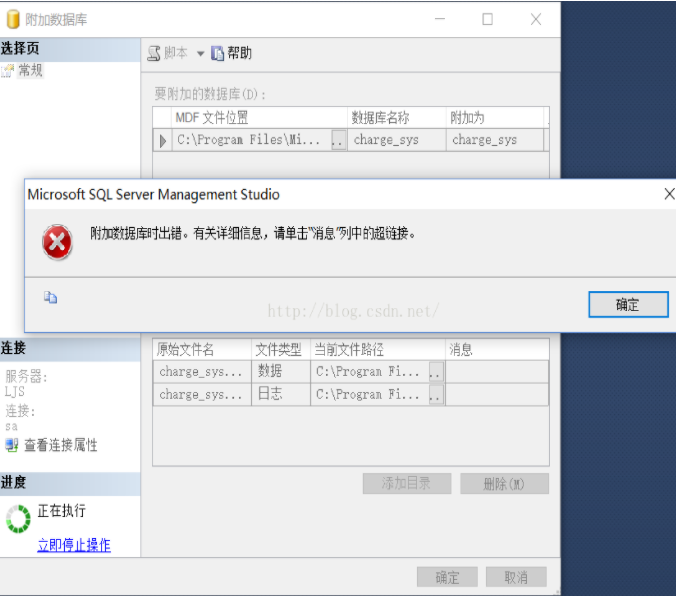
Task: Click the copy message icon in error dialog
Action: [x=50, y=297]
